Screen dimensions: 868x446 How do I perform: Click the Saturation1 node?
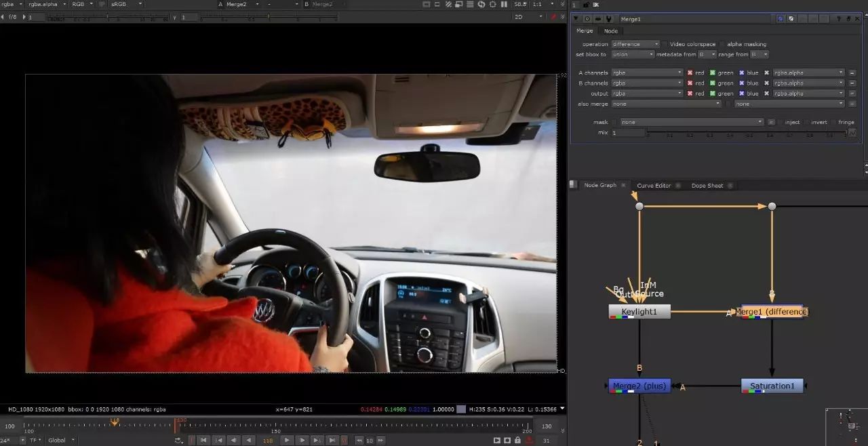(x=772, y=386)
